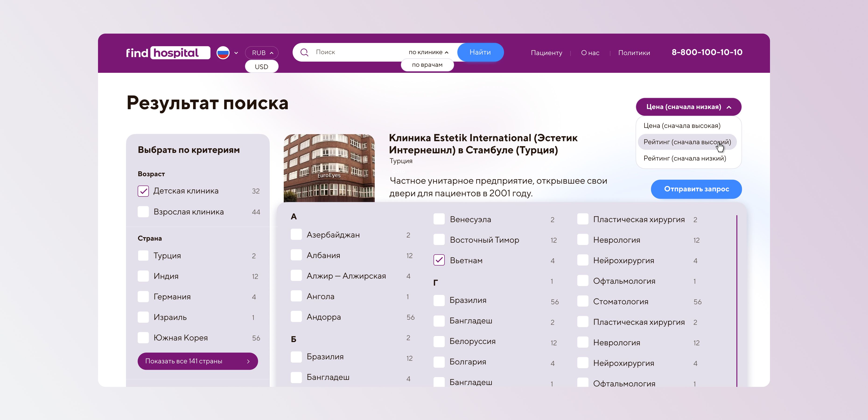The width and height of the screenshot is (868, 420).
Task: Click the Найти search button
Action: 480,52
